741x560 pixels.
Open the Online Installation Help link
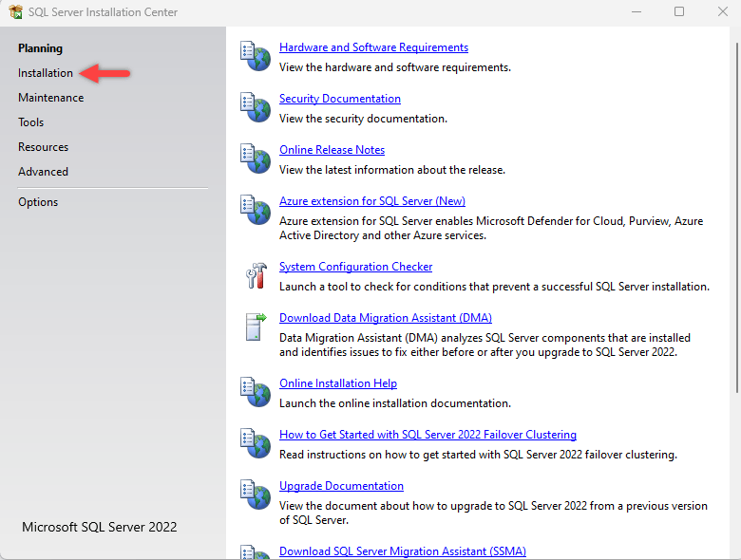pyautogui.click(x=338, y=383)
